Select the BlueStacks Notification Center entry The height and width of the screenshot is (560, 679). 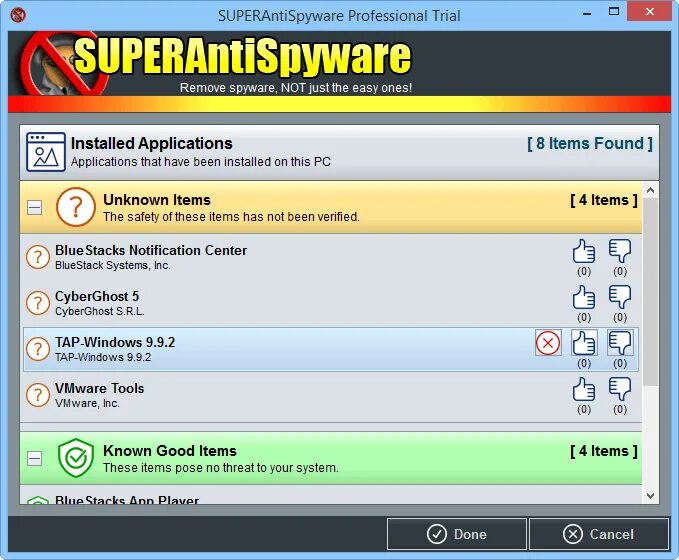click(331, 257)
